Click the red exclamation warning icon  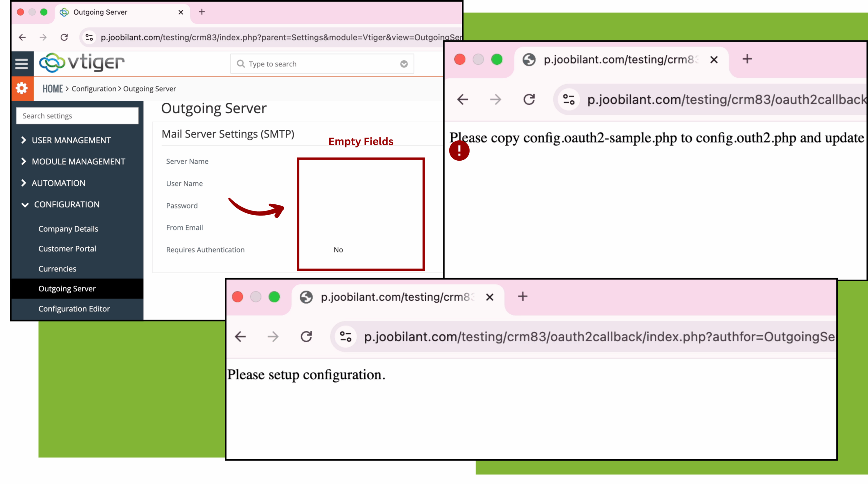[459, 150]
